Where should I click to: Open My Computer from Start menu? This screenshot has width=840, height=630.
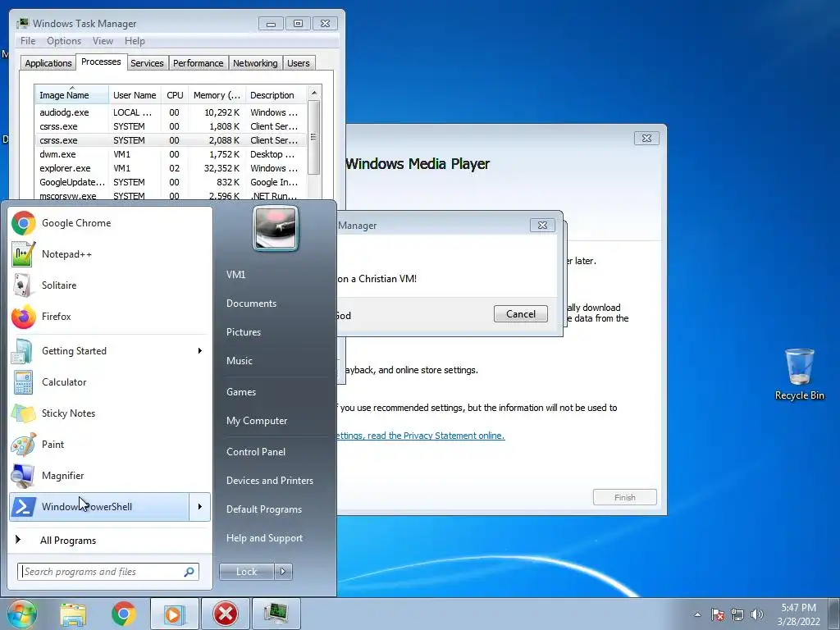pos(257,421)
